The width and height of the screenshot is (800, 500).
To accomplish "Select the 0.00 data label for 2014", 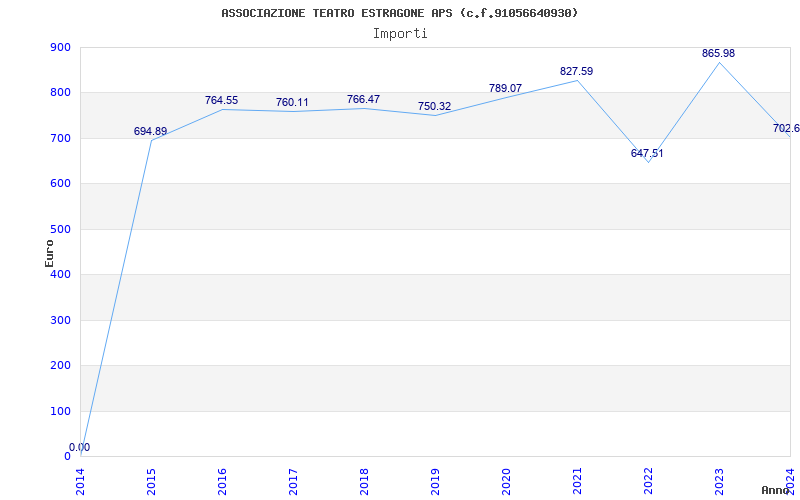I will click(80, 447).
